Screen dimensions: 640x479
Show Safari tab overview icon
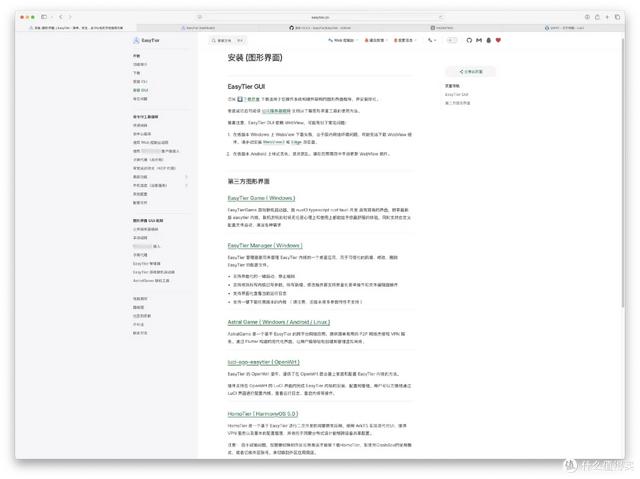618,17
